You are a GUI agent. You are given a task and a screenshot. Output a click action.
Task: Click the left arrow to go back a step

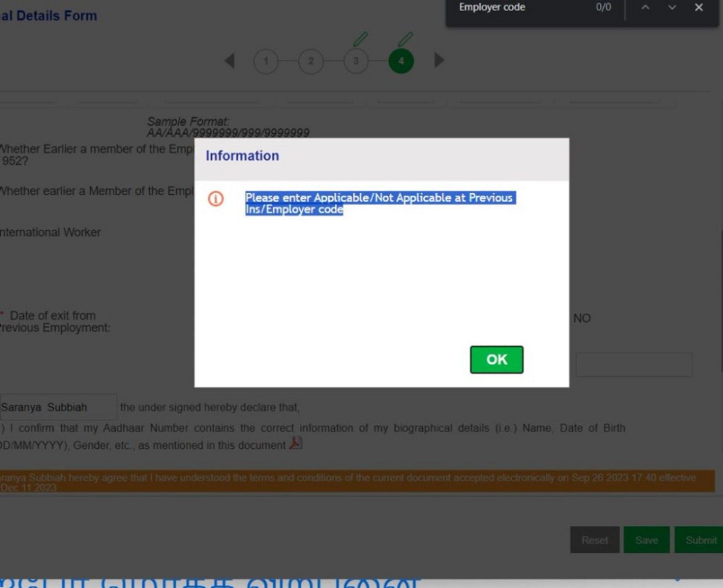click(x=231, y=60)
